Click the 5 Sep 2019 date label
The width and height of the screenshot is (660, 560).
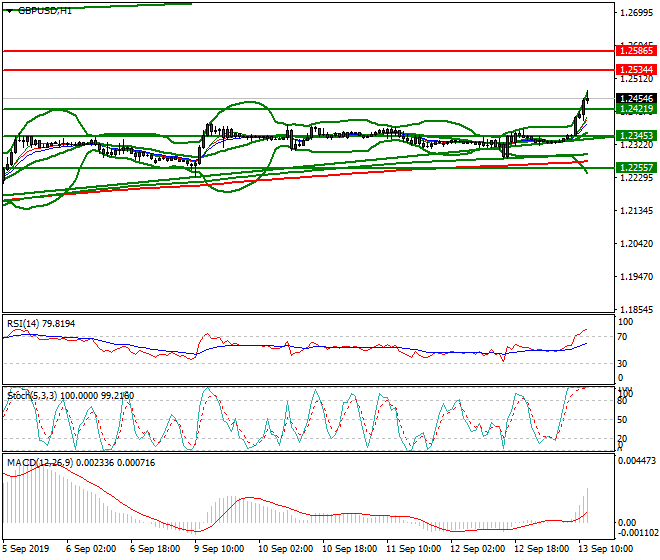[26, 549]
